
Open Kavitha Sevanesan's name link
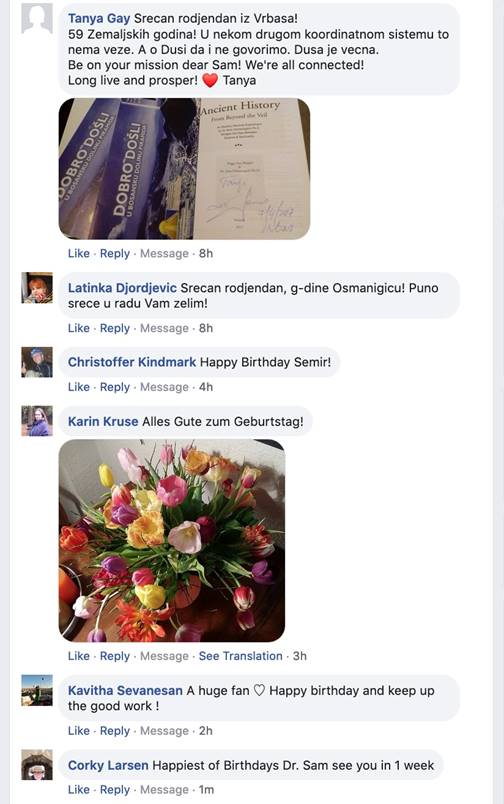click(125, 691)
